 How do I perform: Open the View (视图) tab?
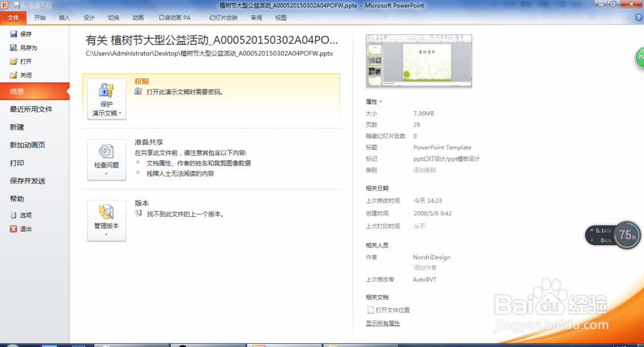click(281, 17)
